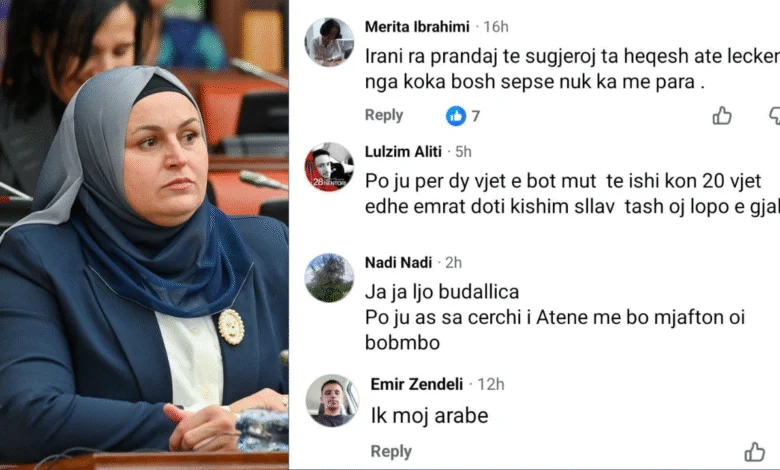This screenshot has width=780, height=470.
Task: Open the Emir Zendeli username link
Action: (417, 384)
